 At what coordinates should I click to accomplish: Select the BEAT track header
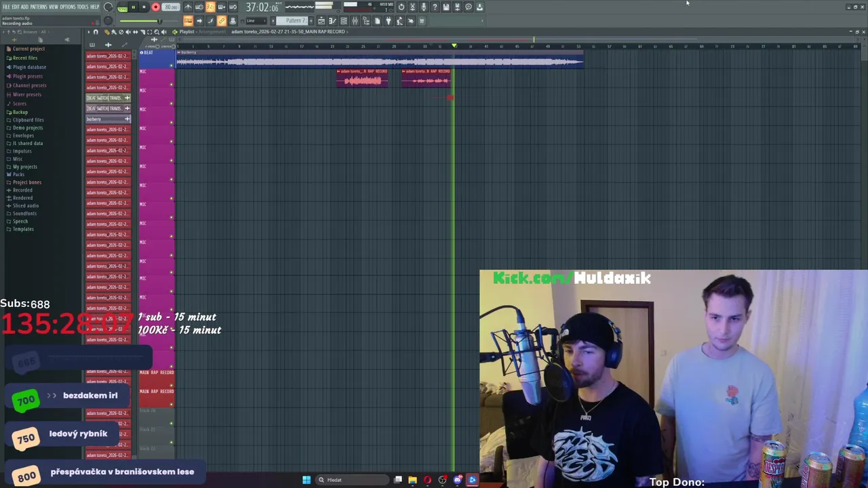156,59
